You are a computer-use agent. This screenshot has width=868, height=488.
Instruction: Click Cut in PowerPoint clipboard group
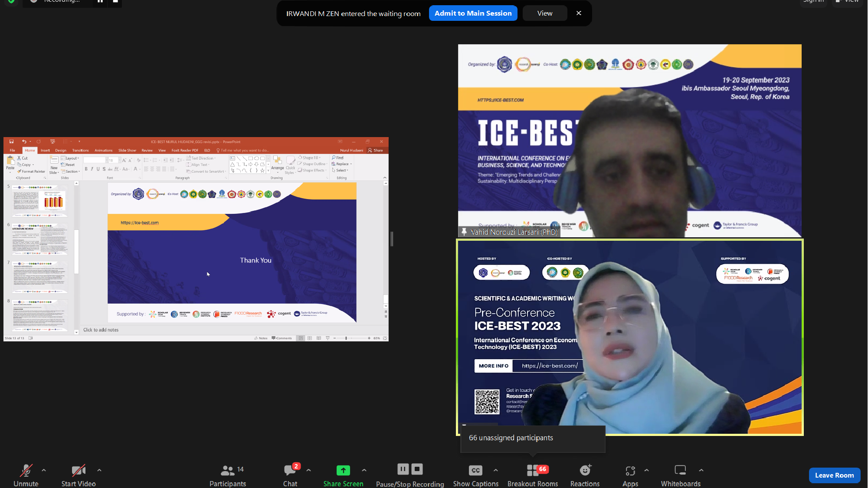click(23, 158)
